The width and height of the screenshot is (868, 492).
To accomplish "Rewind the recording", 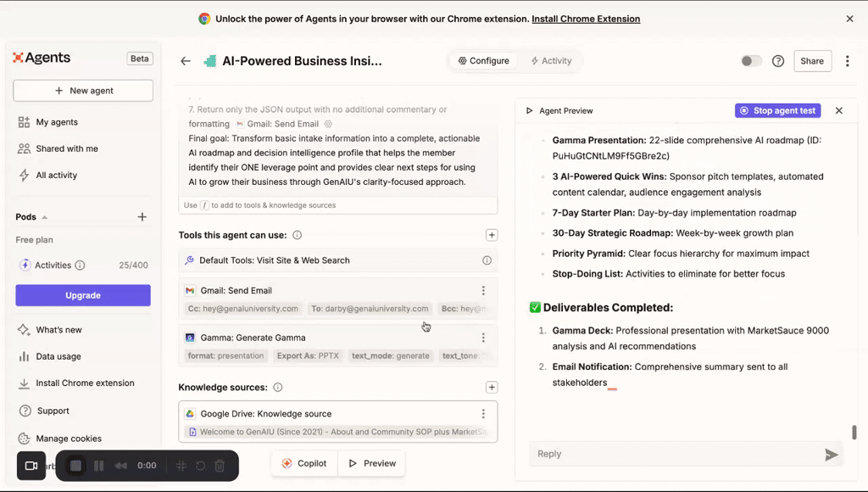I will (x=120, y=466).
